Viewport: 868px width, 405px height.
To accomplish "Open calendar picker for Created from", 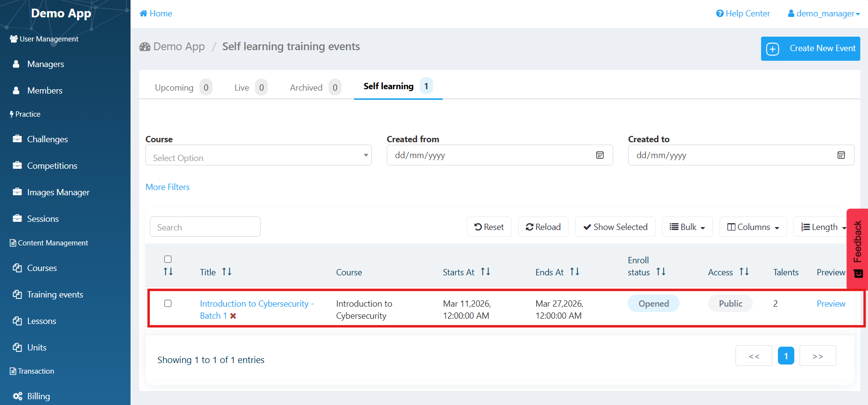I will click(600, 155).
